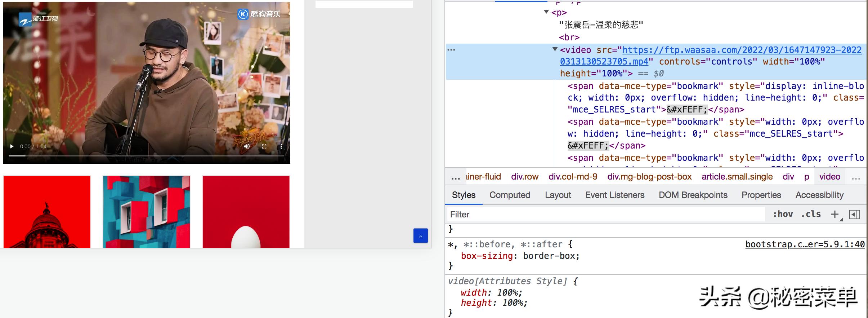Screen dimensions: 868x318
Task: Select breadcrumb div.col-md-9
Action: pyautogui.click(x=573, y=177)
